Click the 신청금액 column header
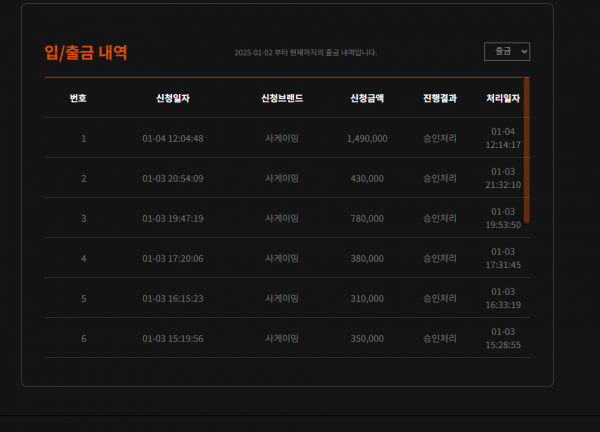Screen dimensions: 600x432 click(x=367, y=98)
